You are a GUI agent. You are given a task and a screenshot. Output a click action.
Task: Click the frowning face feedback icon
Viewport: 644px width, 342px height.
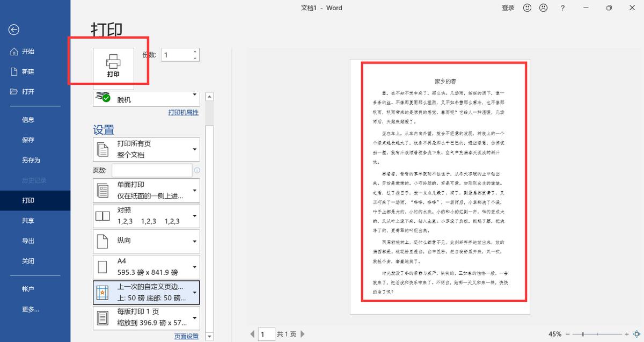[x=544, y=8]
